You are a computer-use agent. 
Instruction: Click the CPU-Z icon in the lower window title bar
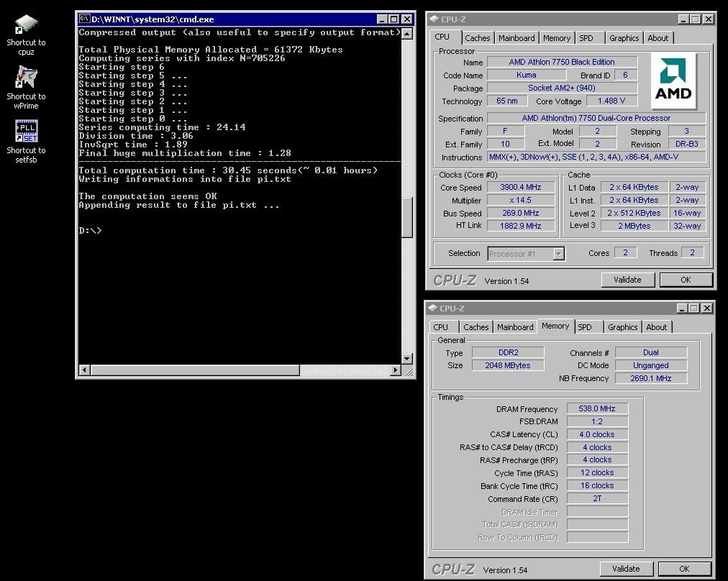coord(433,308)
